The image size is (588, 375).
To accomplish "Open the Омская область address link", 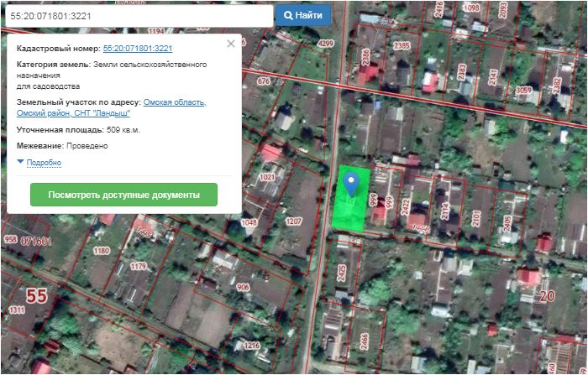I will (x=175, y=102).
